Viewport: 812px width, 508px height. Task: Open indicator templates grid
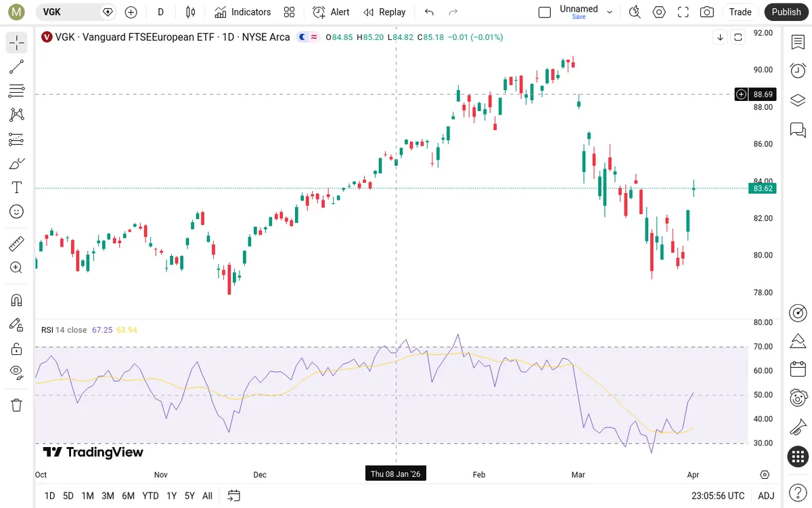(290, 12)
